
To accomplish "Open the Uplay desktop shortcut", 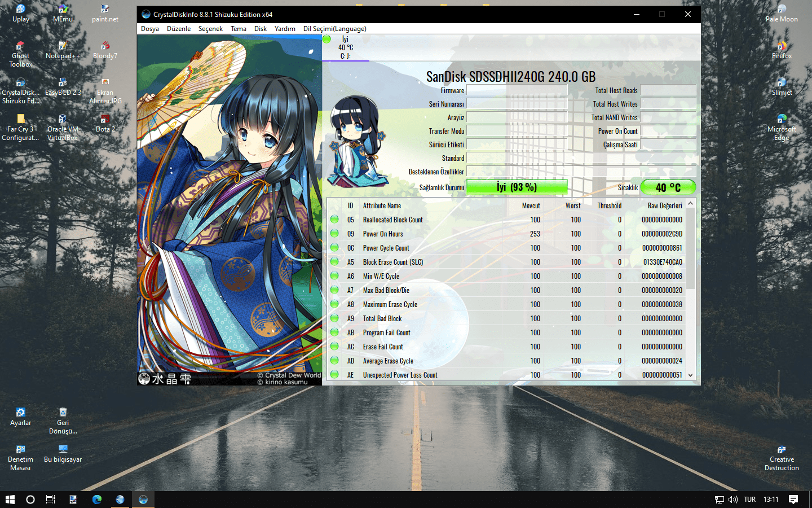I will (x=21, y=14).
